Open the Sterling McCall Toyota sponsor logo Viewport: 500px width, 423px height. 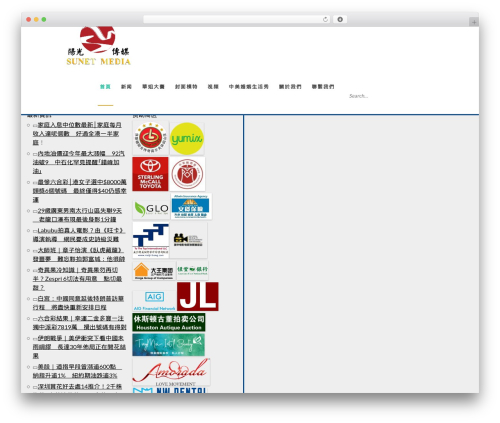tap(150, 174)
